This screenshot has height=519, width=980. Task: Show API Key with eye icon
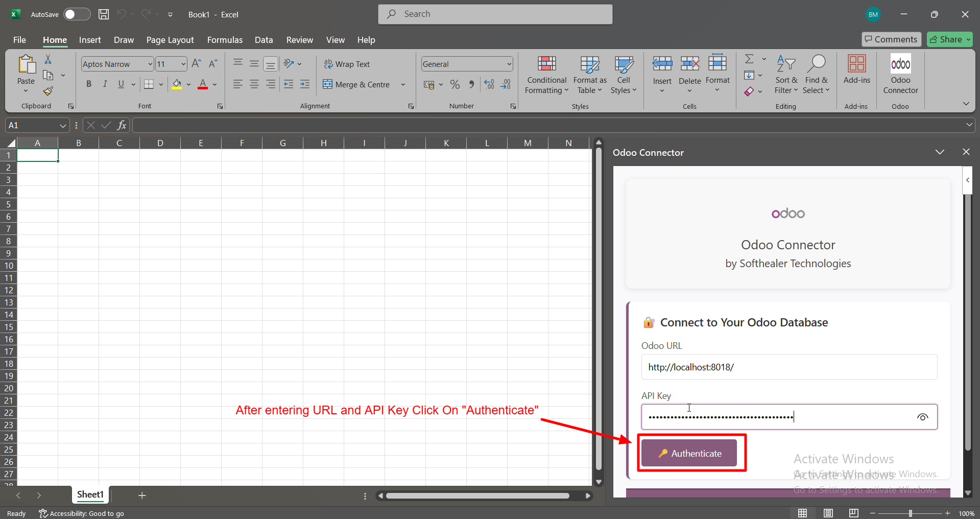coord(922,417)
